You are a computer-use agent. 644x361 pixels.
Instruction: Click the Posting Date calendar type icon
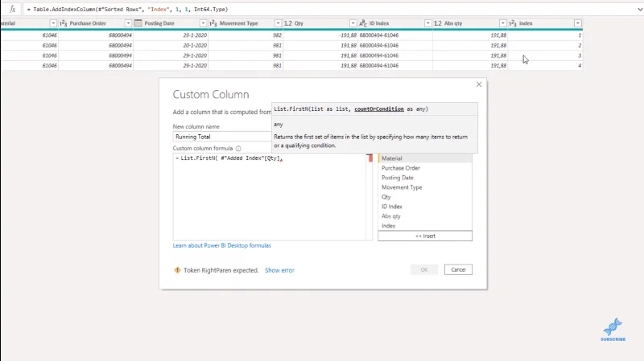click(138, 23)
